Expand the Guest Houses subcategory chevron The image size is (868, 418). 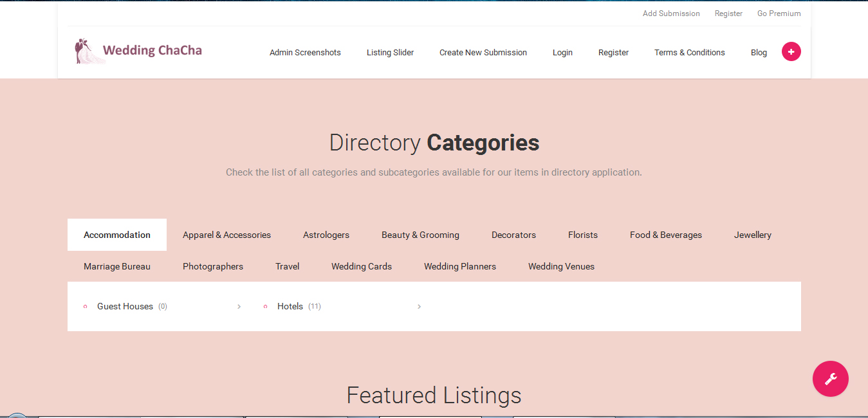coord(239,307)
